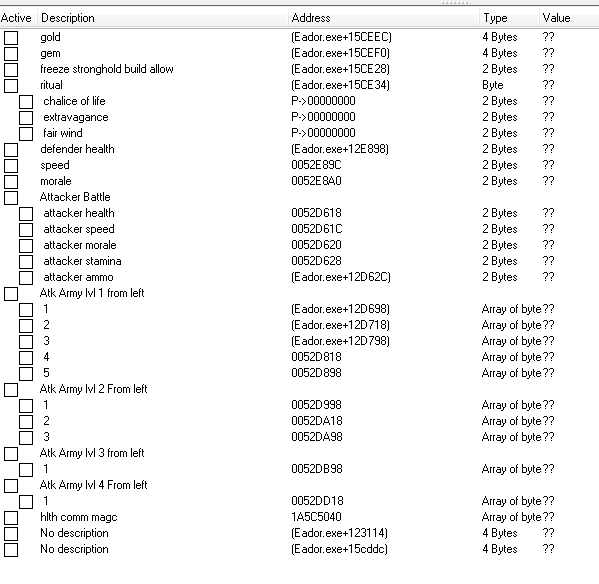Screen dimensions: 599x584
Task: Check the attacker stamina entry box
Action: click(26, 262)
